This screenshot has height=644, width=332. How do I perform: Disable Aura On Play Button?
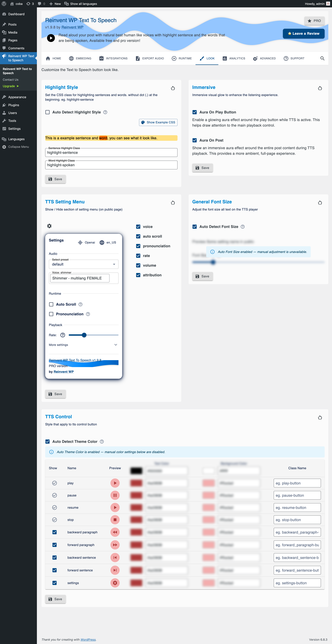point(194,112)
